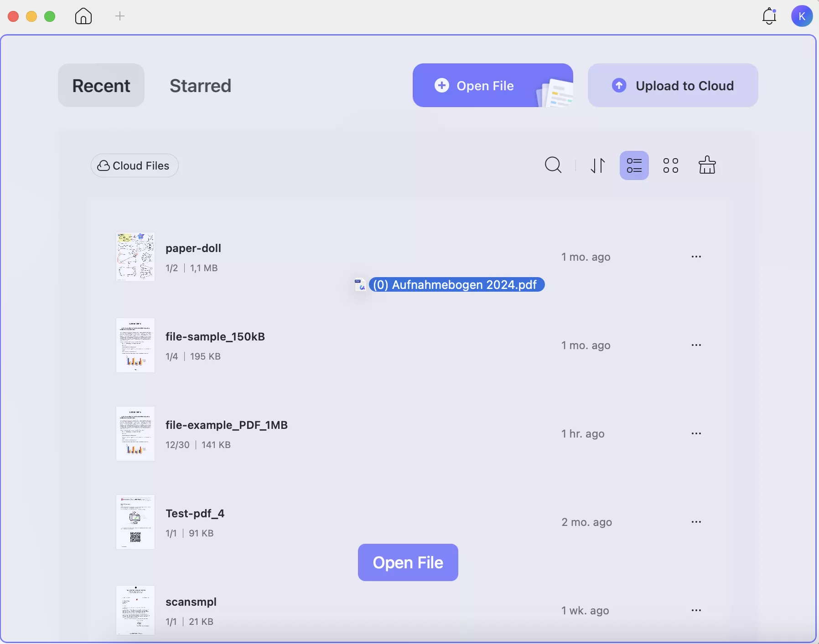Switch to grid view layout

(670, 165)
